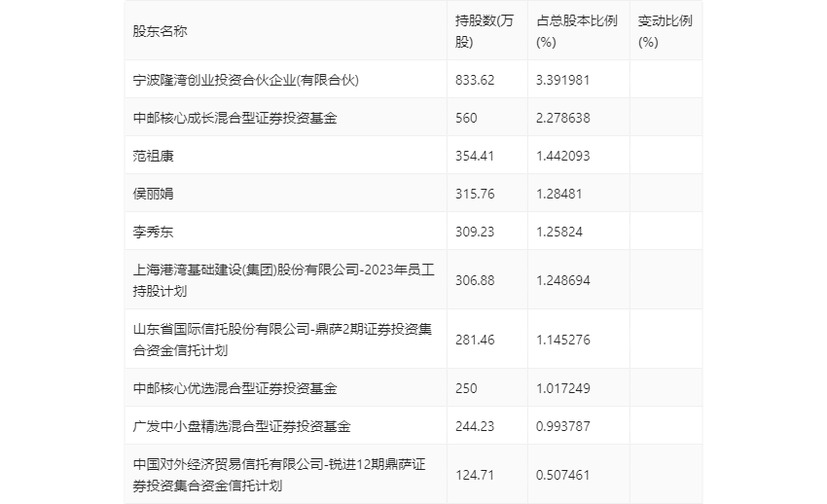Select shareholder 广发中小盘精选混合型证券投资基金

click(x=241, y=426)
